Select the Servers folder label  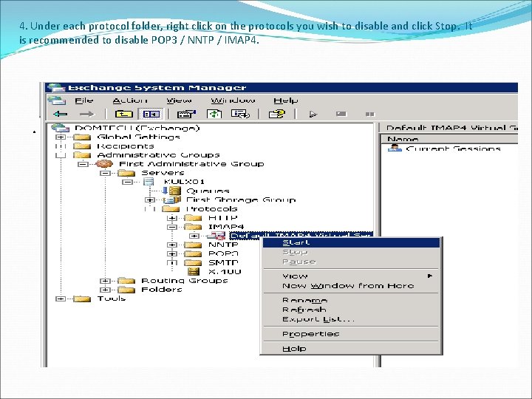163,173
